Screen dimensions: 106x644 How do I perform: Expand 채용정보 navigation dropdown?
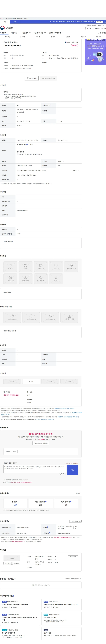tap(4, 33)
